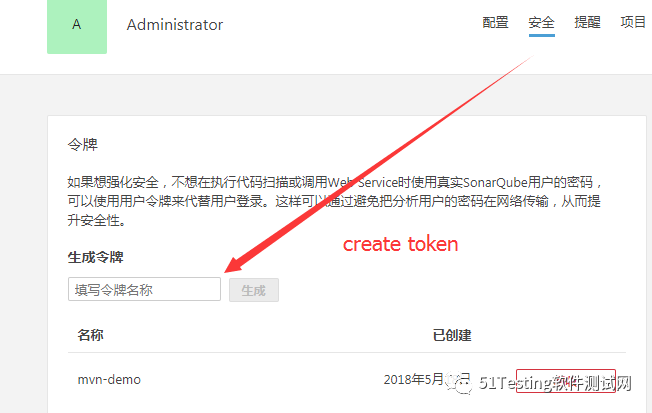Click the blue underline beneath 安全
652x413 pixels.
pyautogui.click(x=542, y=36)
